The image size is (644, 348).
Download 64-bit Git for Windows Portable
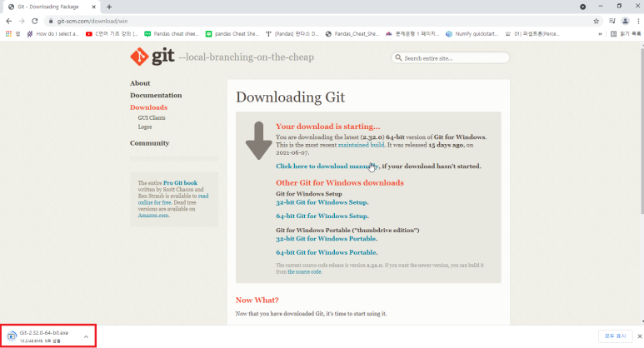pos(327,252)
